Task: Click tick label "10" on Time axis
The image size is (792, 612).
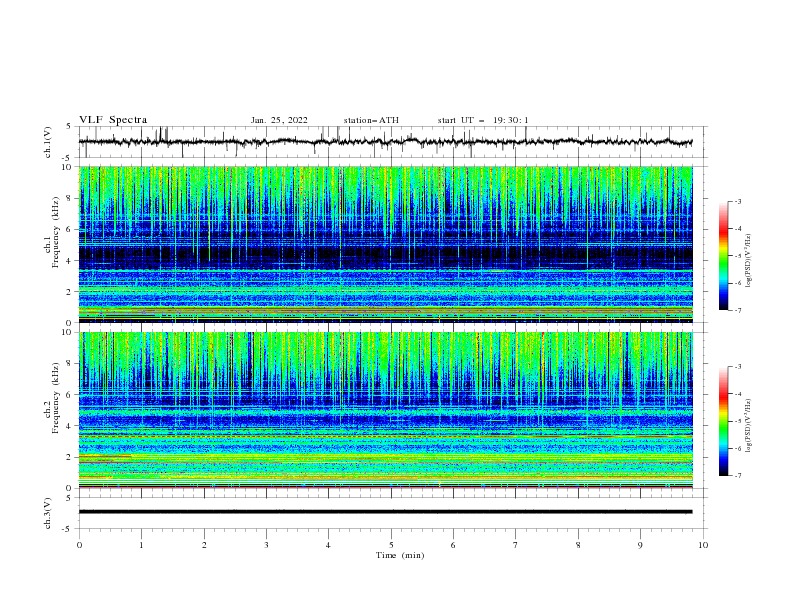Action: pyautogui.click(x=703, y=545)
